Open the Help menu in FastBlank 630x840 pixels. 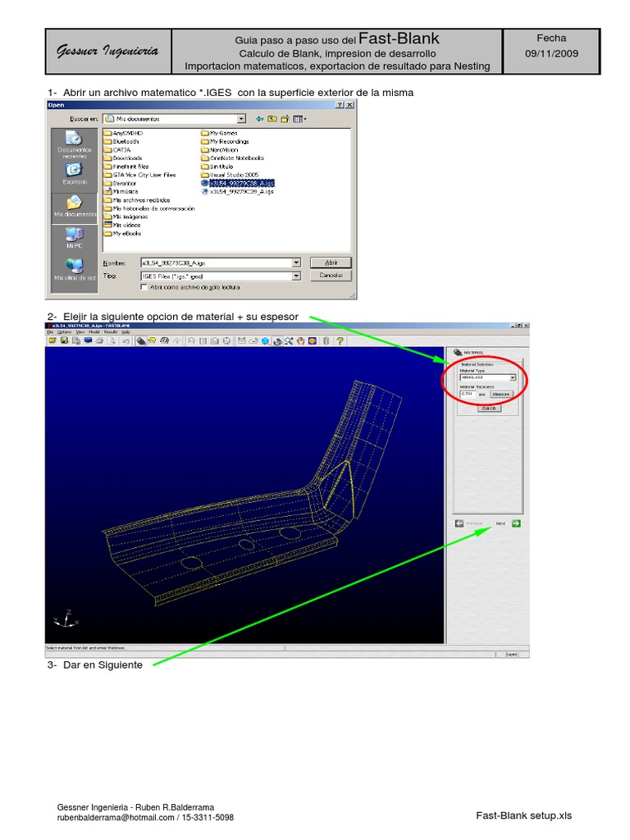tap(126, 332)
